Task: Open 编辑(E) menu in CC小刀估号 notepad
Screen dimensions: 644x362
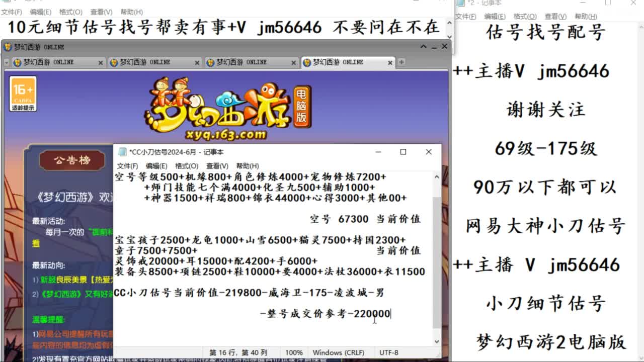Action: pos(156,166)
